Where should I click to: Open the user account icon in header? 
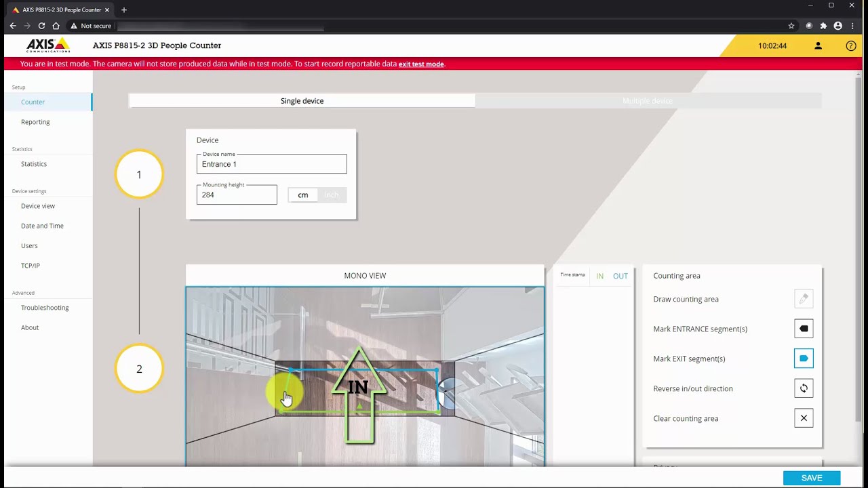pyautogui.click(x=818, y=46)
